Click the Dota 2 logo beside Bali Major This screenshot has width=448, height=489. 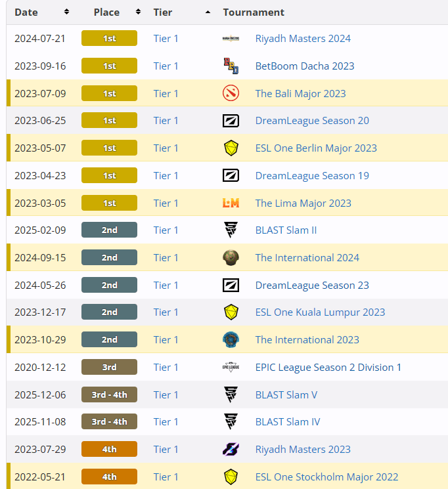click(231, 93)
